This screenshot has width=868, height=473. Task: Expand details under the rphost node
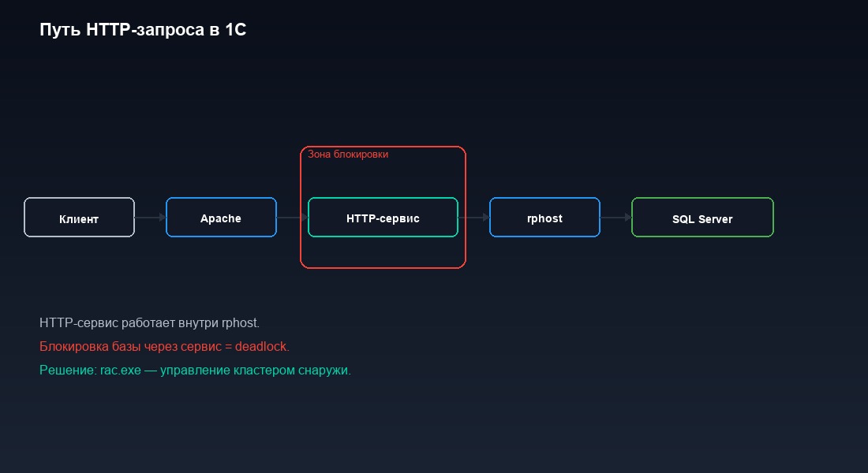[544, 218]
